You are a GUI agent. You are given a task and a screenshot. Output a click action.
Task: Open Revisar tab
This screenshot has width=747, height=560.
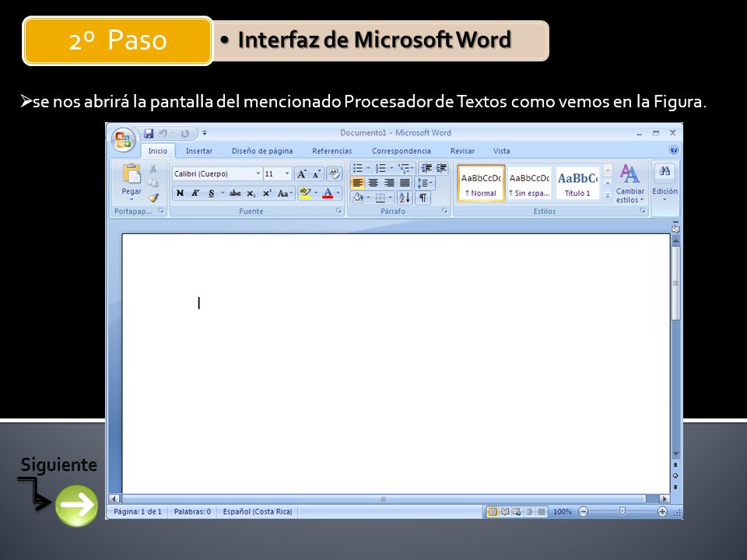(x=462, y=151)
